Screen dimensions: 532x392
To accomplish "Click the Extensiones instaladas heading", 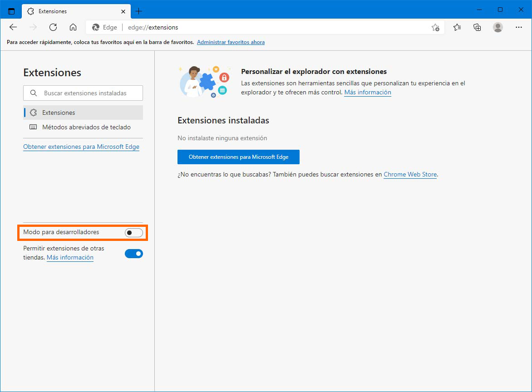I will click(x=223, y=120).
